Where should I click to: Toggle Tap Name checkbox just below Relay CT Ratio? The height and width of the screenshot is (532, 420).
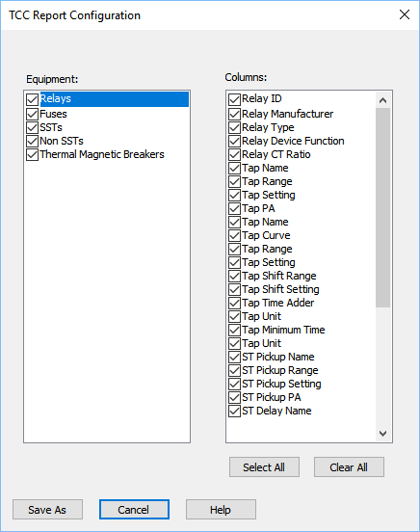[234, 168]
